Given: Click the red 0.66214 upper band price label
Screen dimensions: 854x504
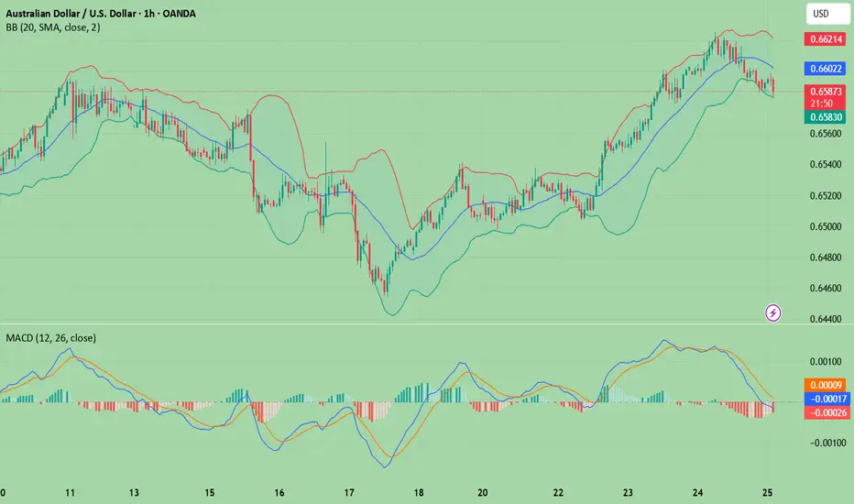Looking at the screenshot, I should 826,39.
